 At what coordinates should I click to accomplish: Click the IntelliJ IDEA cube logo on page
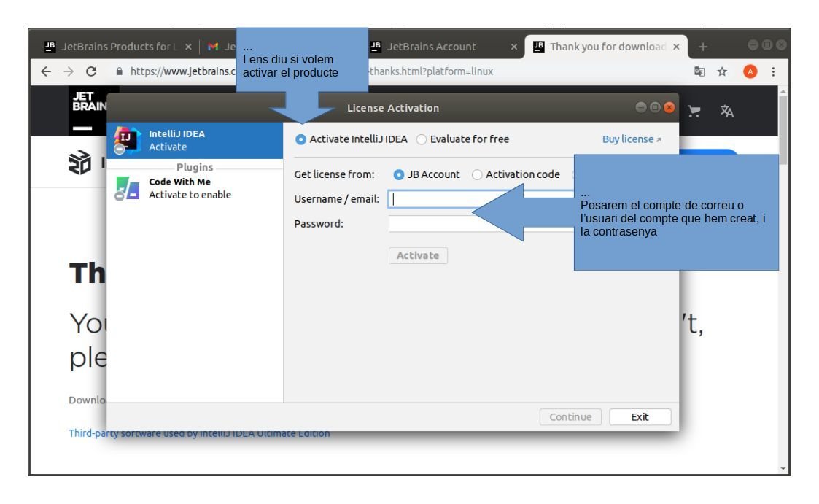[x=80, y=163]
